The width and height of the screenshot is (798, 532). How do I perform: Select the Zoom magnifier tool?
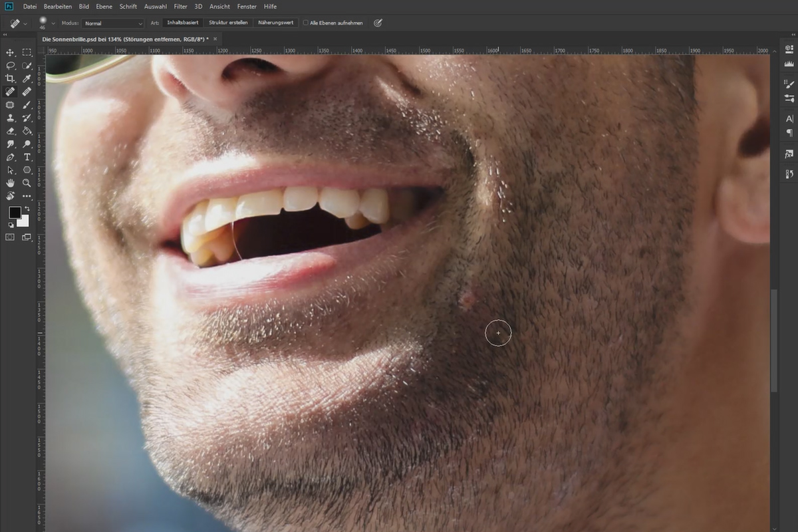[x=27, y=183]
